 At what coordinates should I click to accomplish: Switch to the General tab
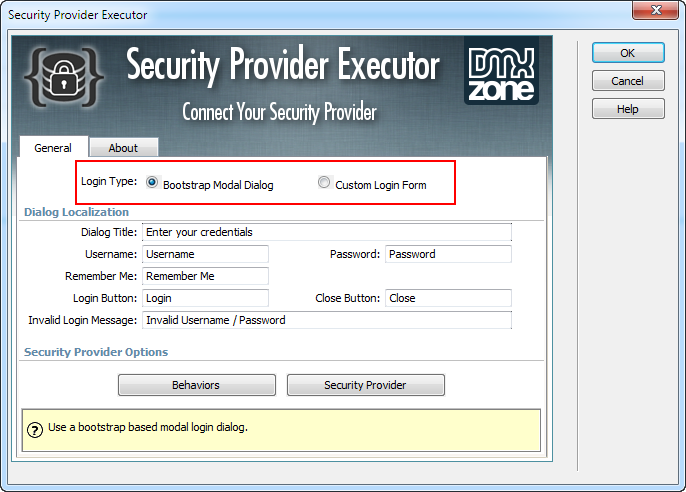[x=53, y=148]
